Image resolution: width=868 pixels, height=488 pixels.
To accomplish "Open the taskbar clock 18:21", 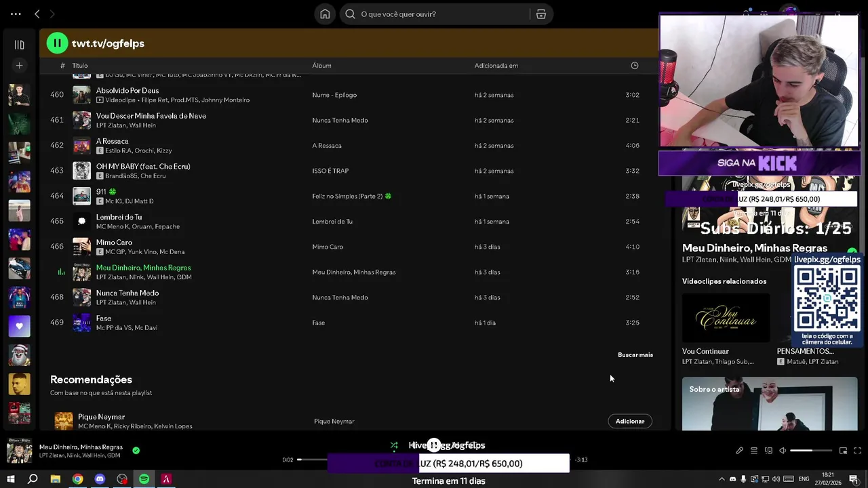I will coord(828,479).
